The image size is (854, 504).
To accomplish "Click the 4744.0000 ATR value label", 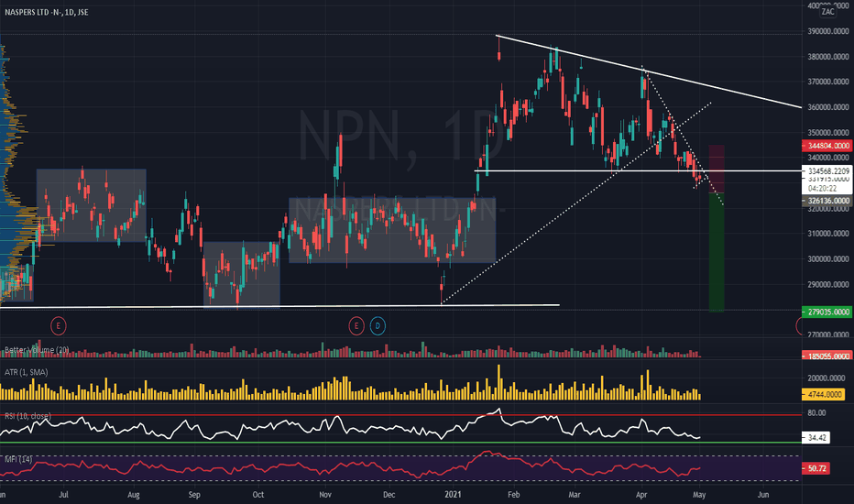I will (825, 394).
